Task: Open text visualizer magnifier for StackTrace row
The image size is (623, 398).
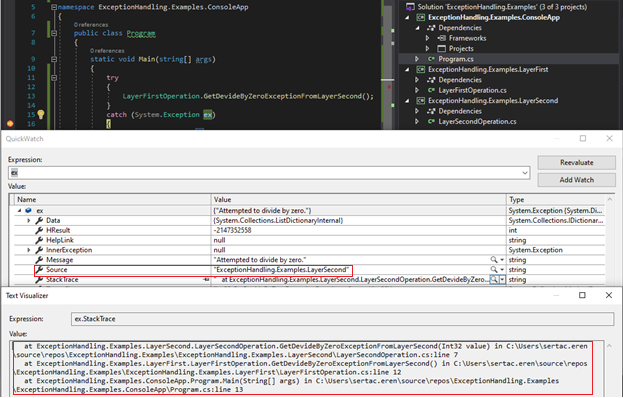Action: [493, 280]
